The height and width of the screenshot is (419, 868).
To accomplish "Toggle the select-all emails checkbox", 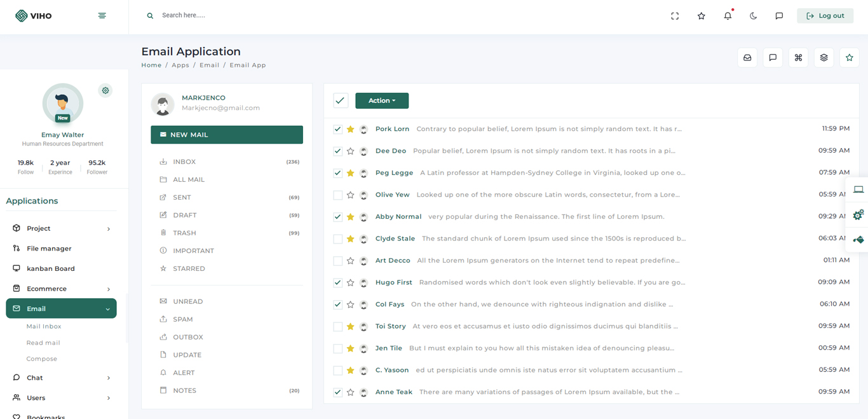I will coord(341,100).
